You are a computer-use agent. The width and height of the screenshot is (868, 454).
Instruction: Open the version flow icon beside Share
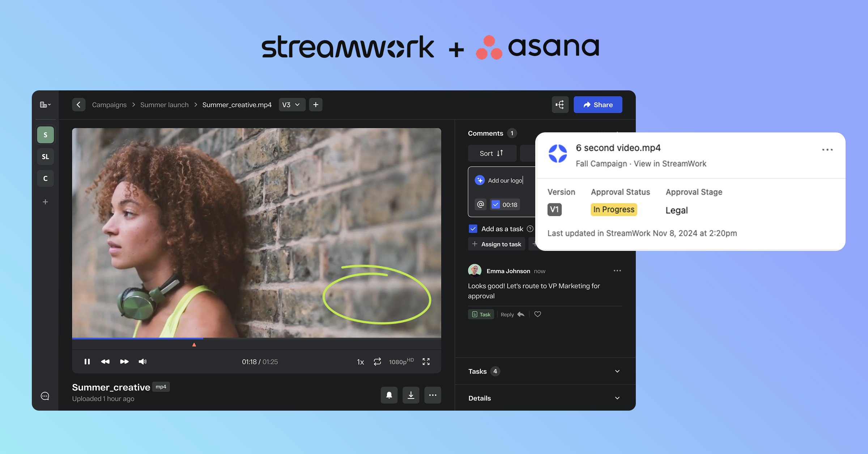pos(560,104)
